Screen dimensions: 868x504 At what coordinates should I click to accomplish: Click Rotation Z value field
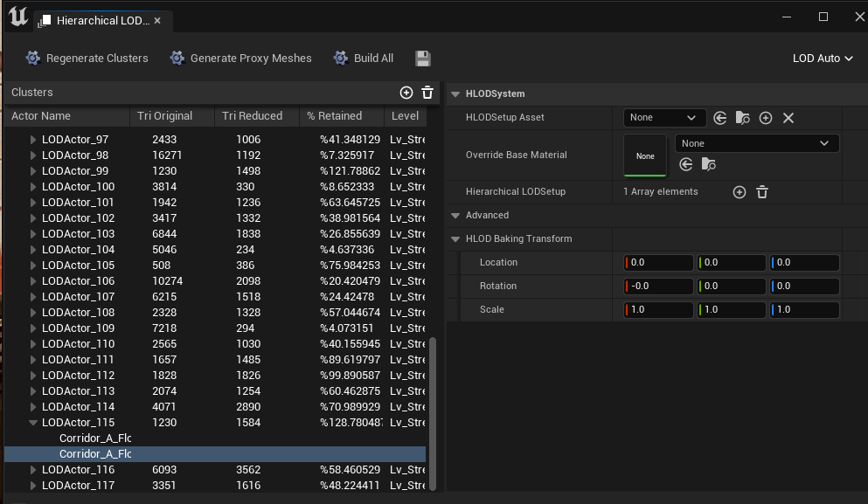point(804,286)
